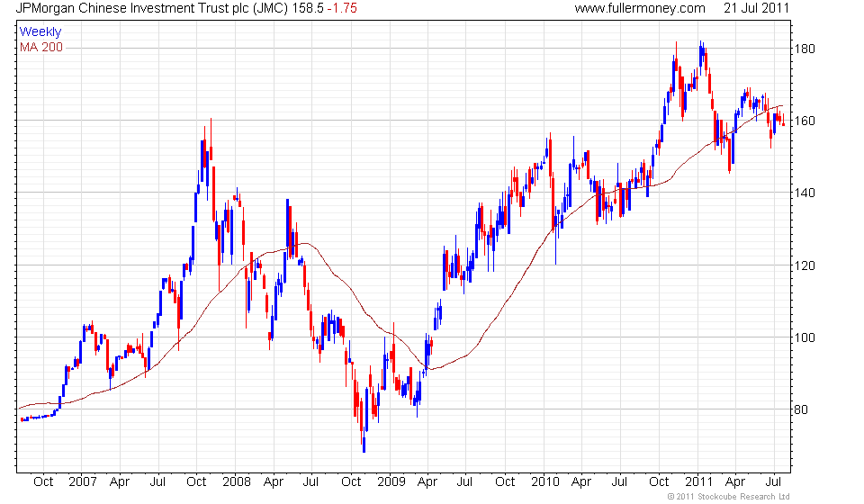The width and height of the screenshot is (864, 504).
Task: Click the 2007 year axis label
Action: tap(83, 481)
